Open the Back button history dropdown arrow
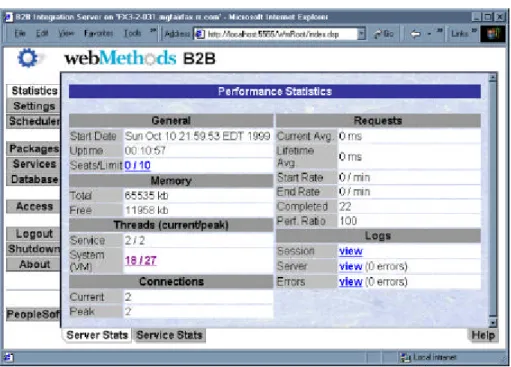 point(429,34)
